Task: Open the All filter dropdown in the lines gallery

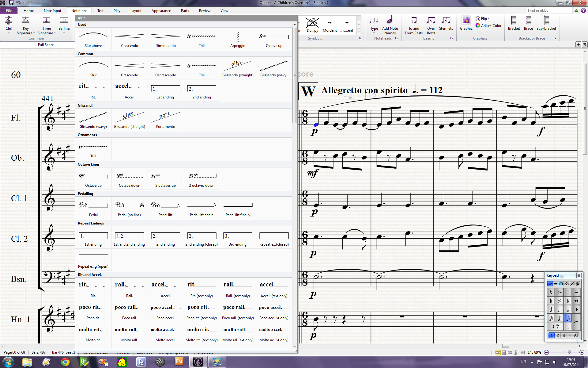Action: coord(81,18)
